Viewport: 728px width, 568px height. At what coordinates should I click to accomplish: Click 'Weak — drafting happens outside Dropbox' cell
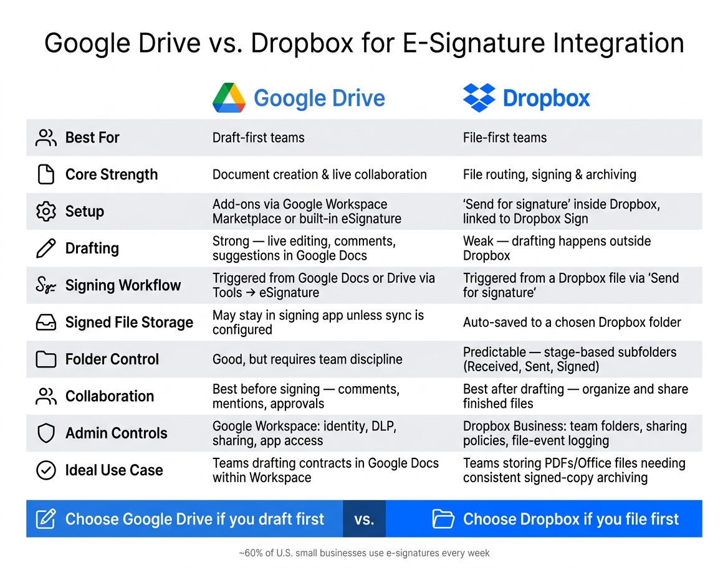click(557, 249)
